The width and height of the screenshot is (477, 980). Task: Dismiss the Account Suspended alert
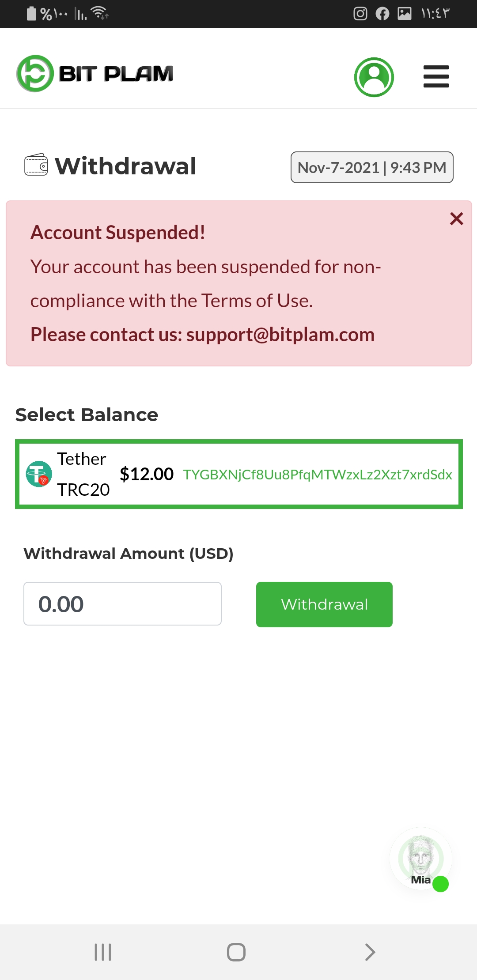click(x=456, y=219)
